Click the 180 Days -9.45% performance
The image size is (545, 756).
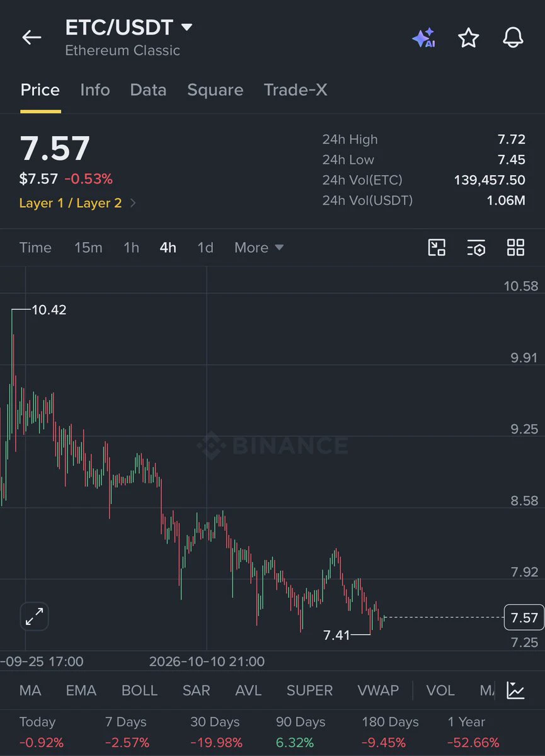point(390,732)
